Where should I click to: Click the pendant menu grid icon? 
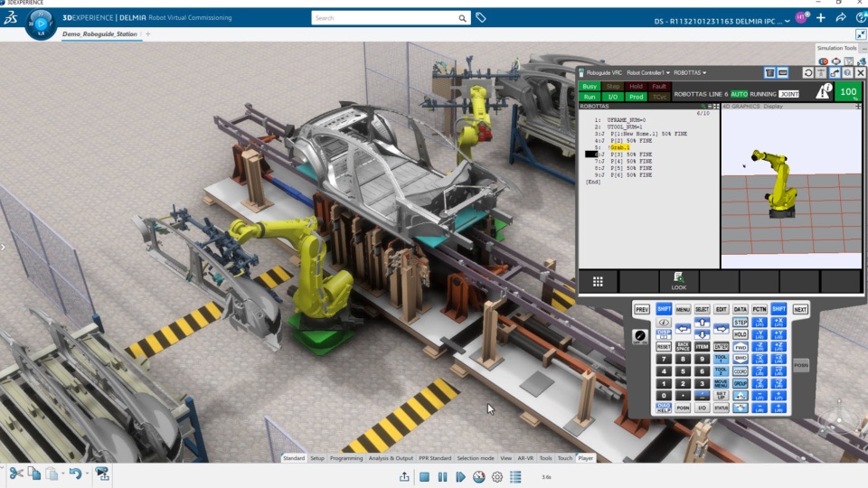(x=598, y=282)
